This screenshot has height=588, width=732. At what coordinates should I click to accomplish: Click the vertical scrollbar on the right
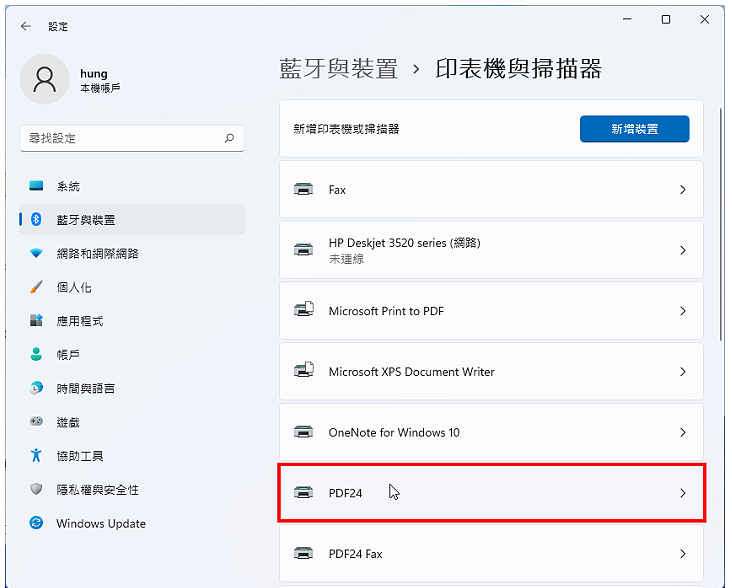tap(721, 224)
